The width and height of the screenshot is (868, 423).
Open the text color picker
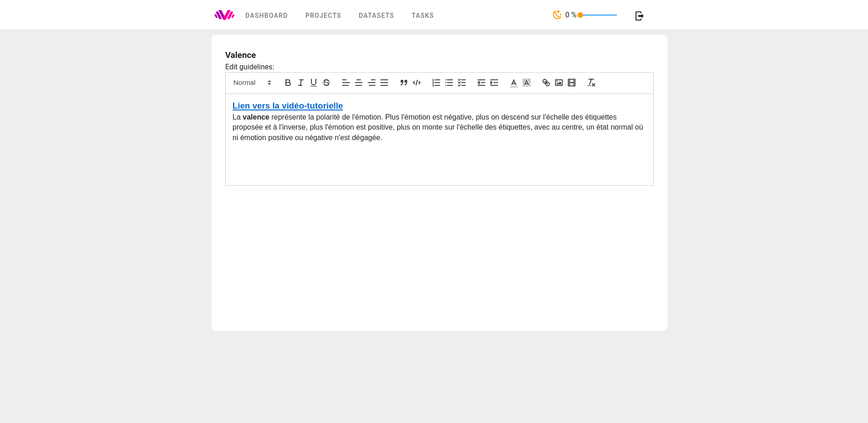point(513,83)
